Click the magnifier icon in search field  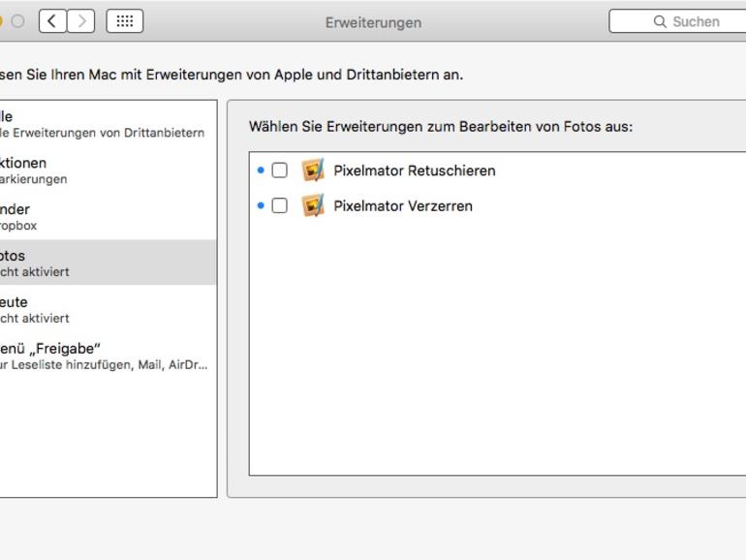pos(660,21)
